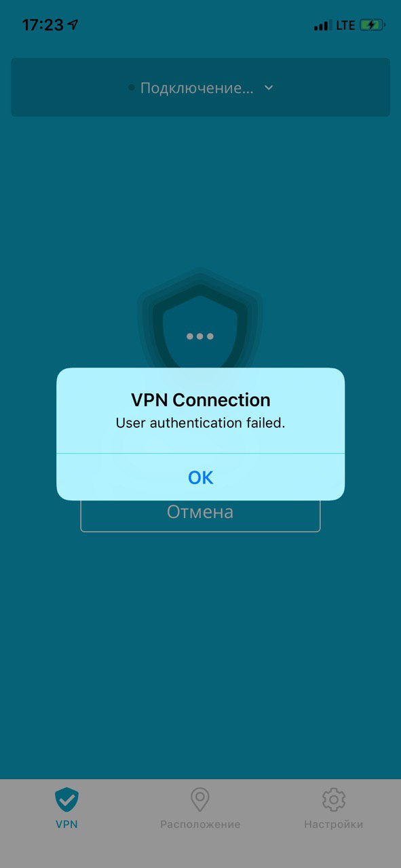Tap the 17:23 clock in status bar

pyautogui.click(x=42, y=25)
